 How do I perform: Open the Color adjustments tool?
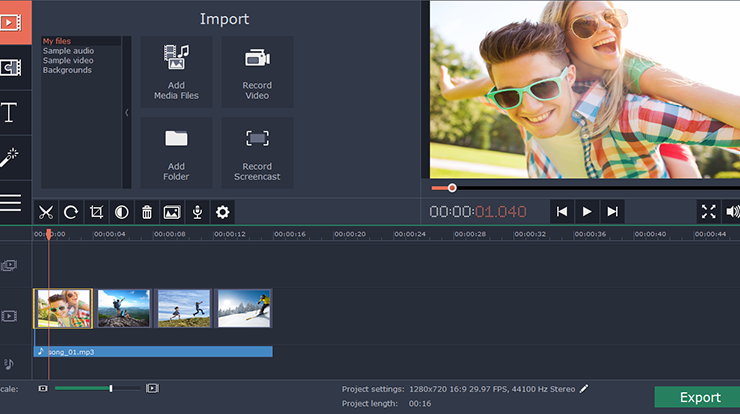coord(121,212)
